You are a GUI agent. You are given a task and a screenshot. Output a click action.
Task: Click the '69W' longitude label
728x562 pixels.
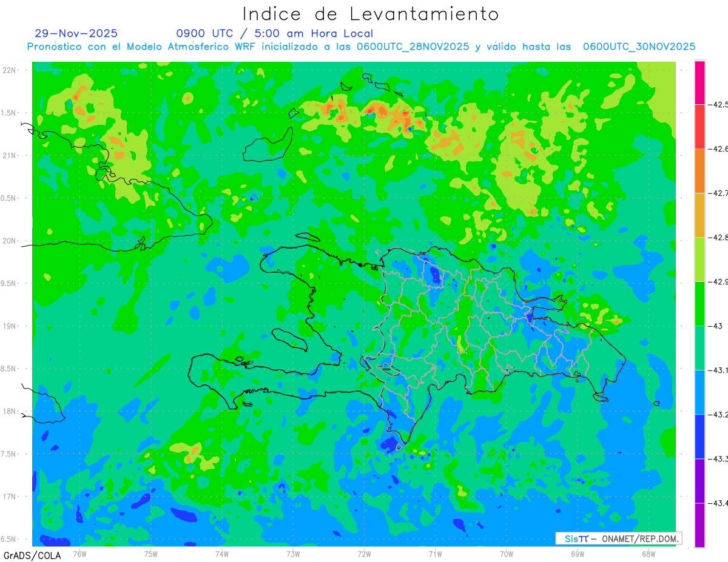578,554
